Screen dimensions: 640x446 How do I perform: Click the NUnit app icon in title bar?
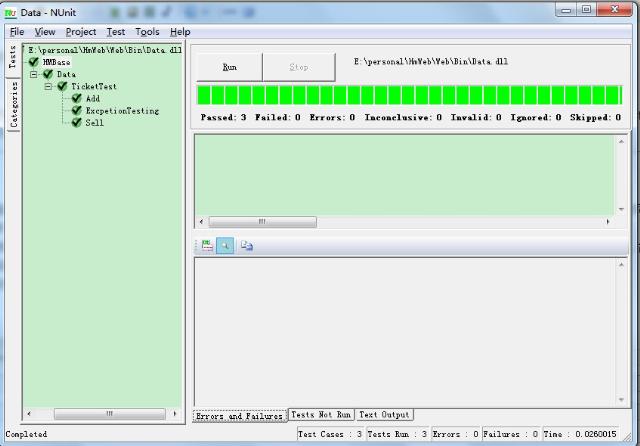pos(10,13)
